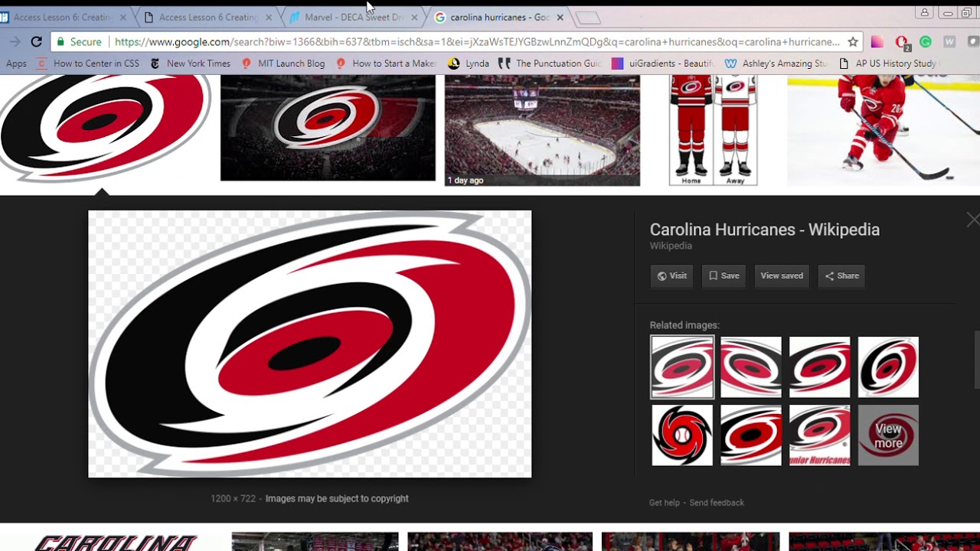This screenshot has width=980, height=551.
Task: Click the Get help link
Action: (664, 503)
